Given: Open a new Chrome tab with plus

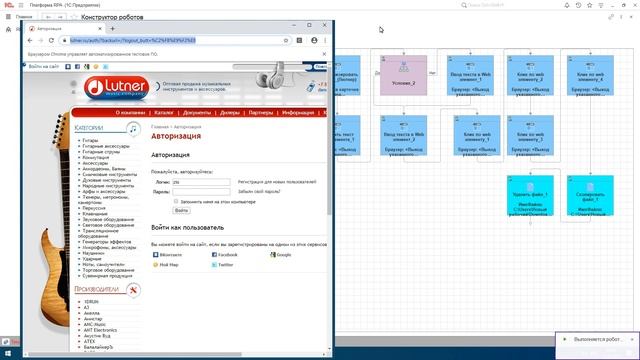Looking at the screenshot, I should click(113, 29).
